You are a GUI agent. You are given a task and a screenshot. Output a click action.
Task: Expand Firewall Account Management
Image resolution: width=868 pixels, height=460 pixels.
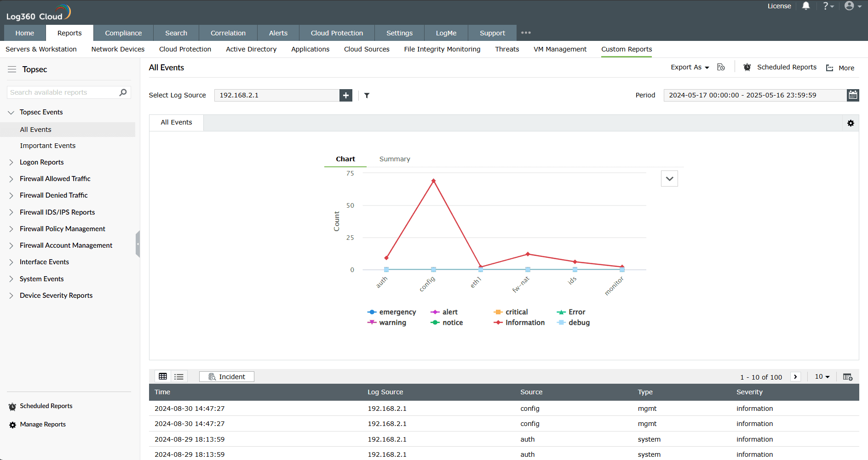(11, 245)
